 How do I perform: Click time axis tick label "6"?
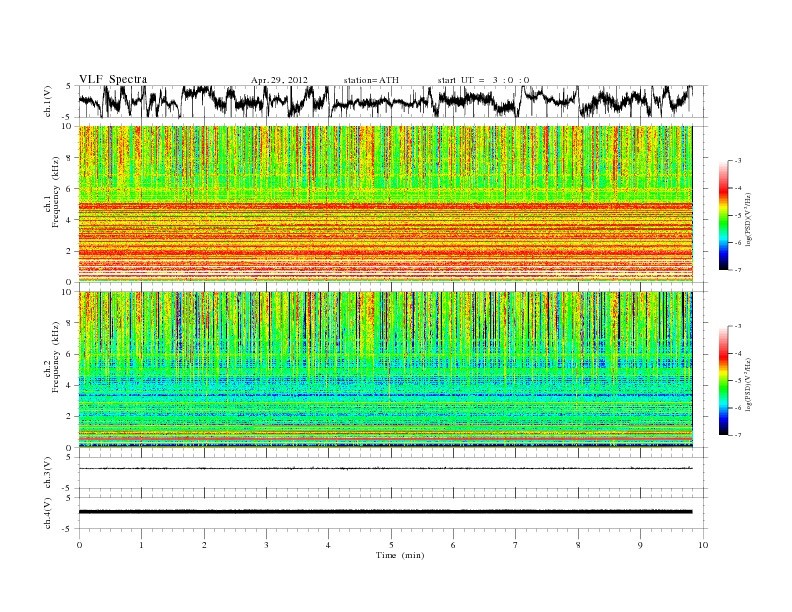point(453,545)
